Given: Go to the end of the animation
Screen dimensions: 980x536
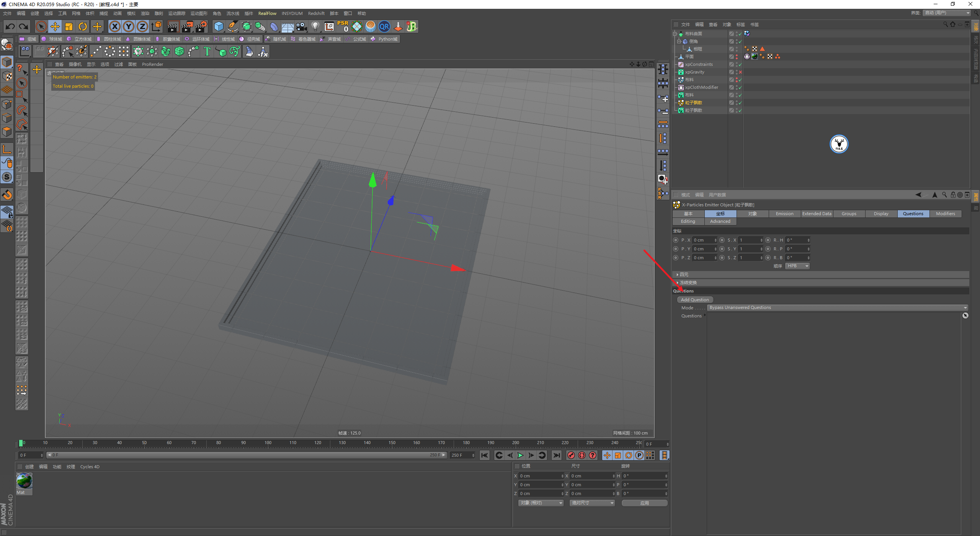Looking at the screenshot, I should [557, 455].
